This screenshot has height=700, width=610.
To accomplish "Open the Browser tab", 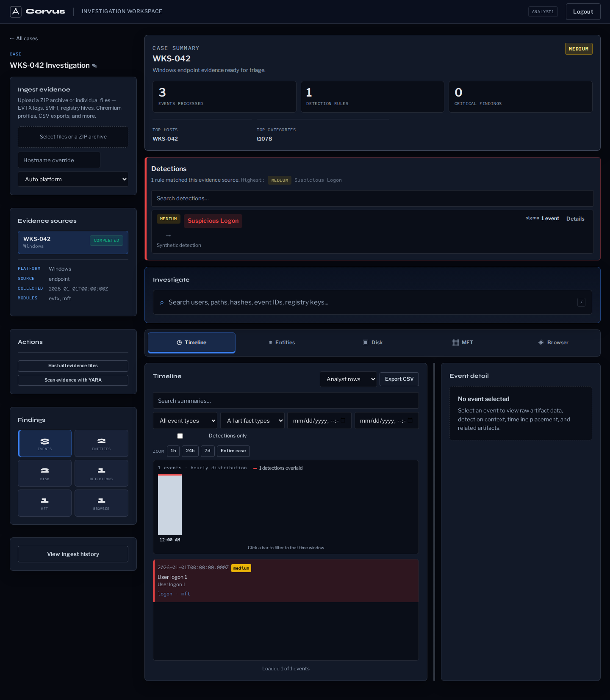I will [553, 343].
